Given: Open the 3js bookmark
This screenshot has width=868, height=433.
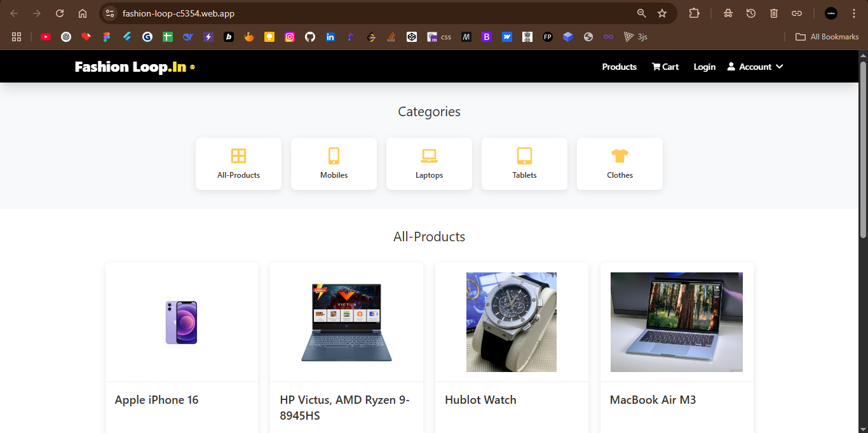Looking at the screenshot, I should tap(635, 37).
